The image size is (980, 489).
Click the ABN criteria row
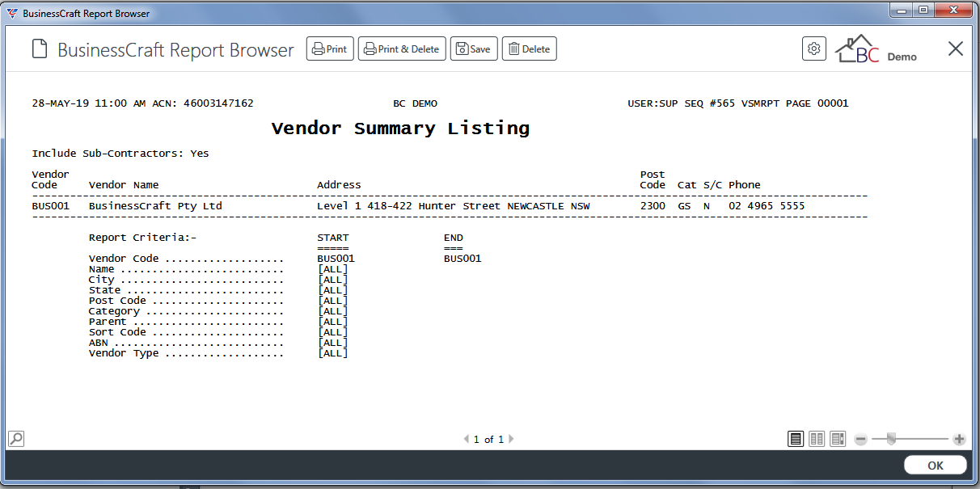click(x=218, y=343)
